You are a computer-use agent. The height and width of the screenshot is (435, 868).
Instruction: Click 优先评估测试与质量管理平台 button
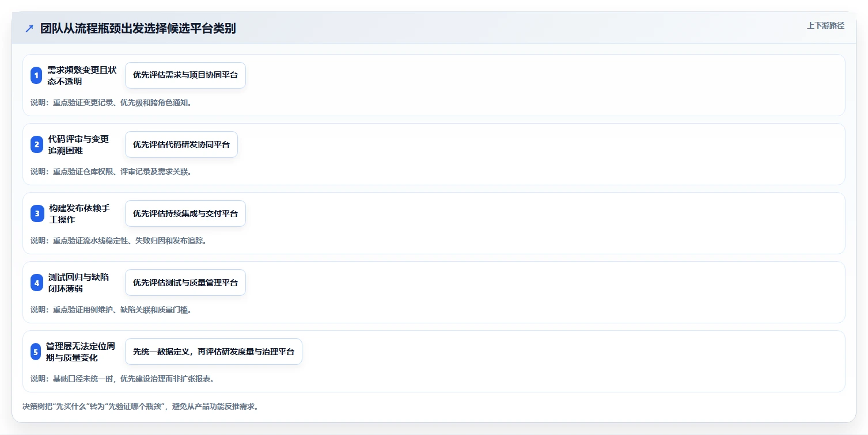pyautogui.click(x=185, y=283)
